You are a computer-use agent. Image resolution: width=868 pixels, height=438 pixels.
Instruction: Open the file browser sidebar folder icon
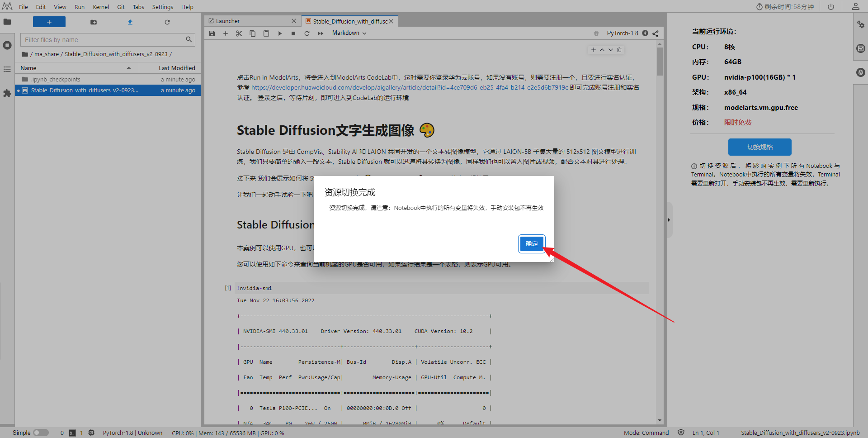point(7,22)
